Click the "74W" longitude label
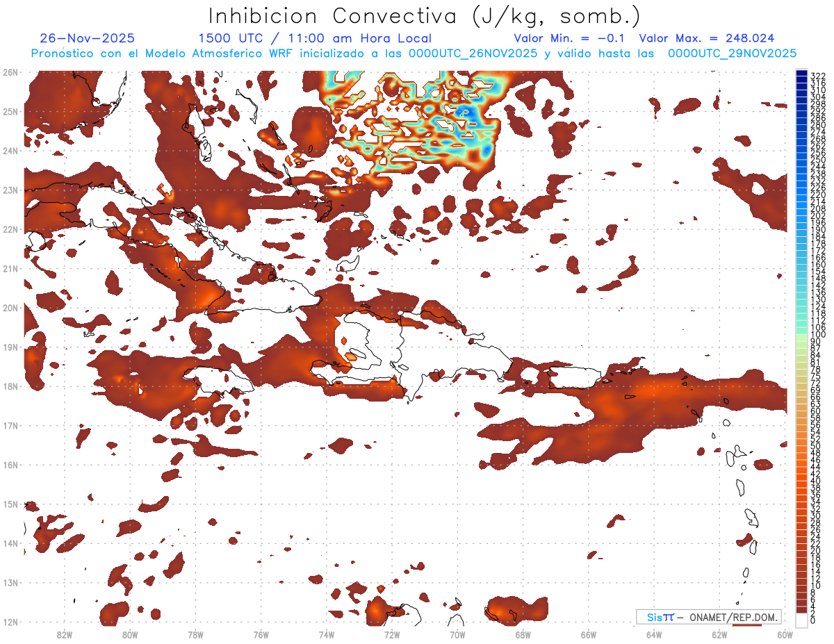The image size is (834, 644). pyautogui.click(x=327, y=634)
